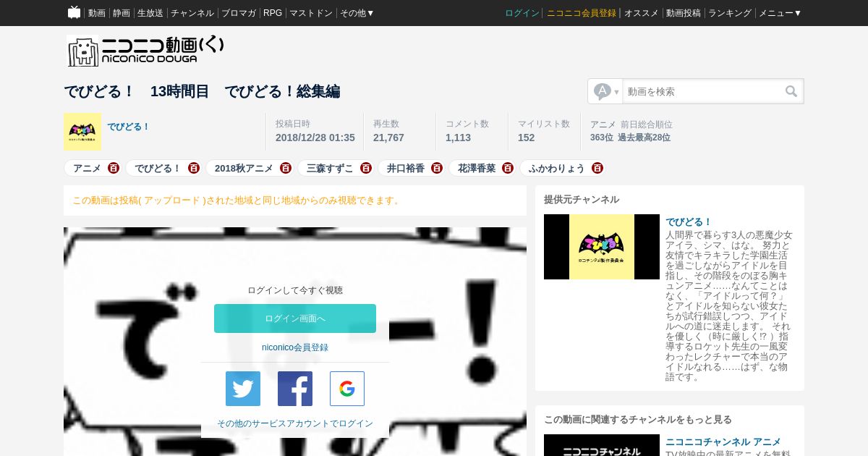Open ニコニコチャンネル アニメ link
Image resolution: width=868 pixels, height=456 pixels.
723,442
